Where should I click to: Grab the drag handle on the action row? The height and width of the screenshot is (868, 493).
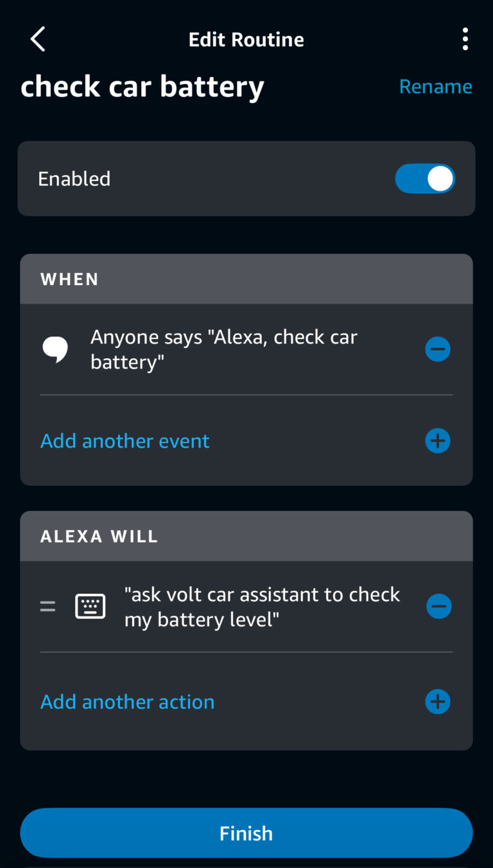[x=48, y=606]
